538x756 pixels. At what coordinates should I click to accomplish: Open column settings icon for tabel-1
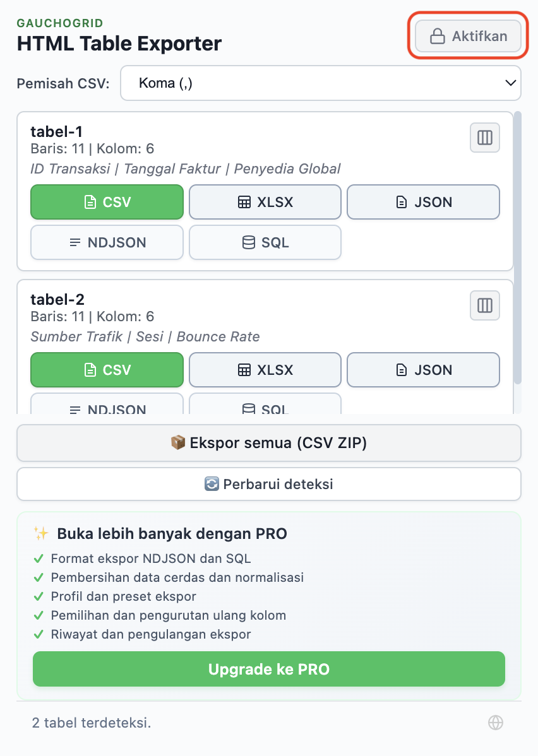click(x=484, y=138)
